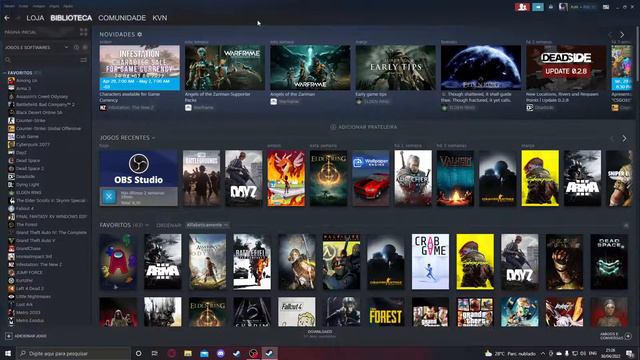Screen dimensions: 640x360
Task: Expand the Jogos e Softwares filter dropdown
Action: click(x=66, y=47)
